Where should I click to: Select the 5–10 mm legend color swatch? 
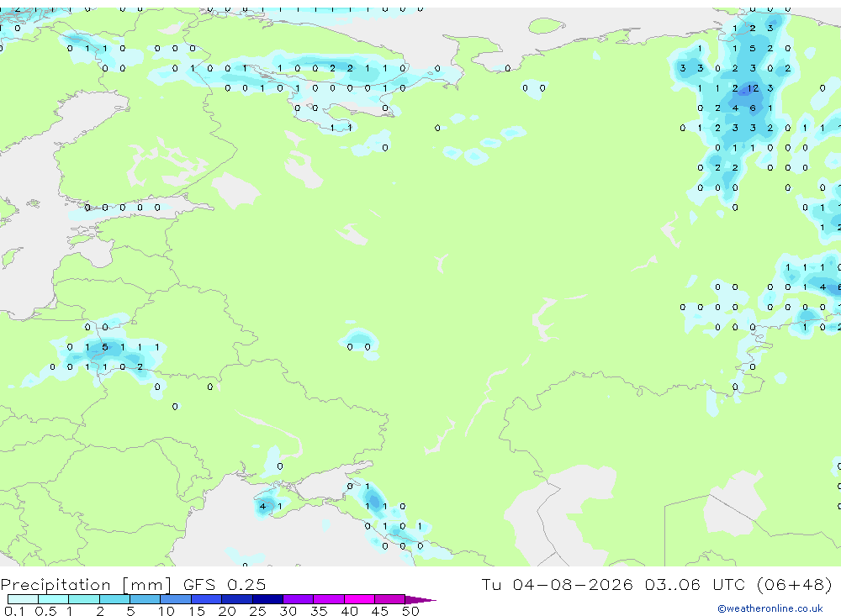pos(145,599)
